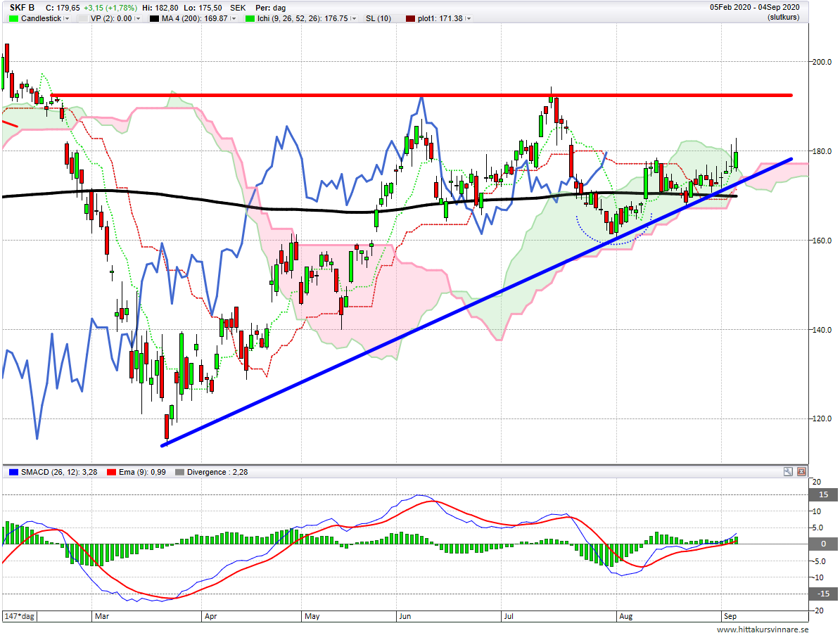The height and width of the screenshot is (633, 840).
Task: Click the green Candlestick color swatch
Action: (x=14, y=19)
